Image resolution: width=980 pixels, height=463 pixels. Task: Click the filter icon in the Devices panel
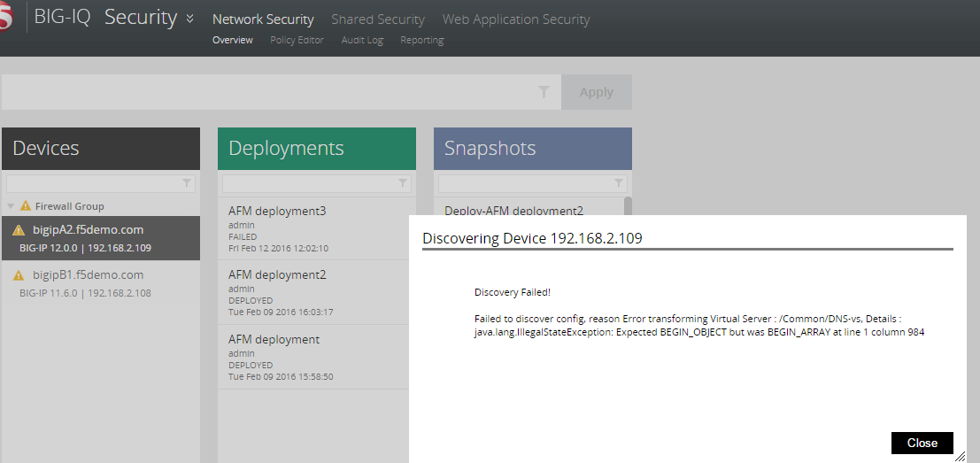187,183
